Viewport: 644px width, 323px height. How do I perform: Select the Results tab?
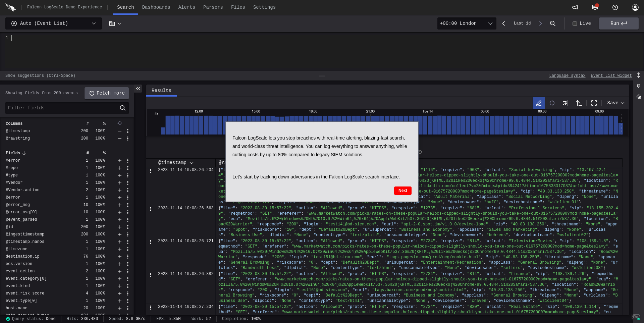161,91
